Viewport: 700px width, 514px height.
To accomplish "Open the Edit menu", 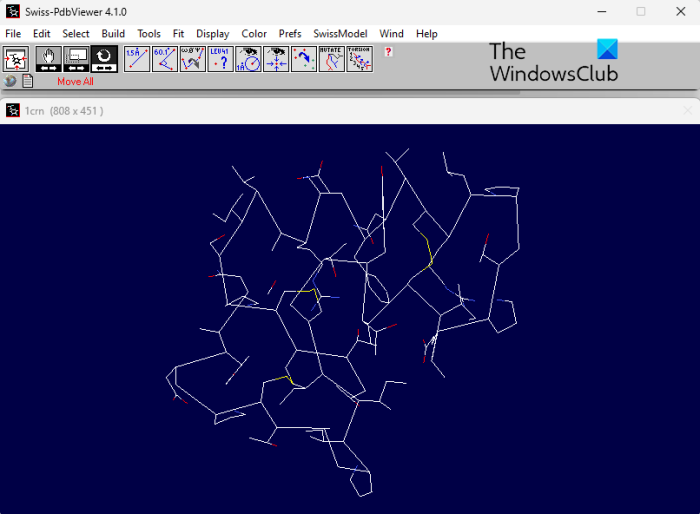I will pos(42,33).
